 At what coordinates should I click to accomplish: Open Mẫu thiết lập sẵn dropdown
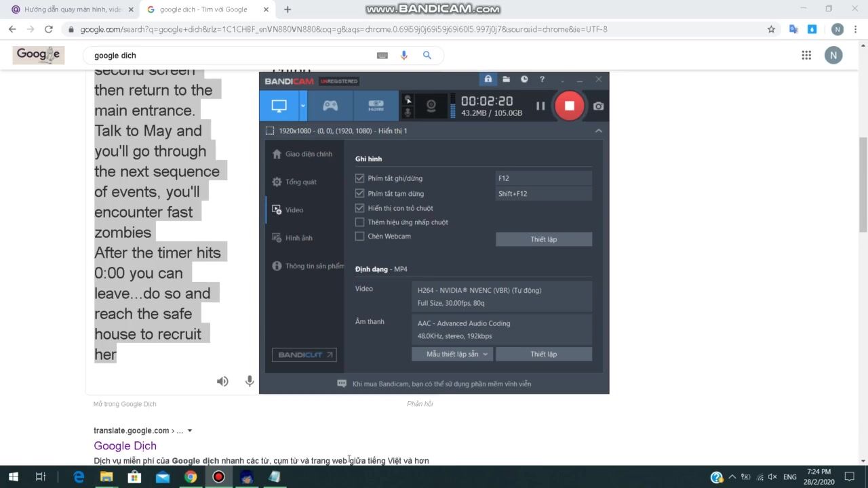(452, 354)
